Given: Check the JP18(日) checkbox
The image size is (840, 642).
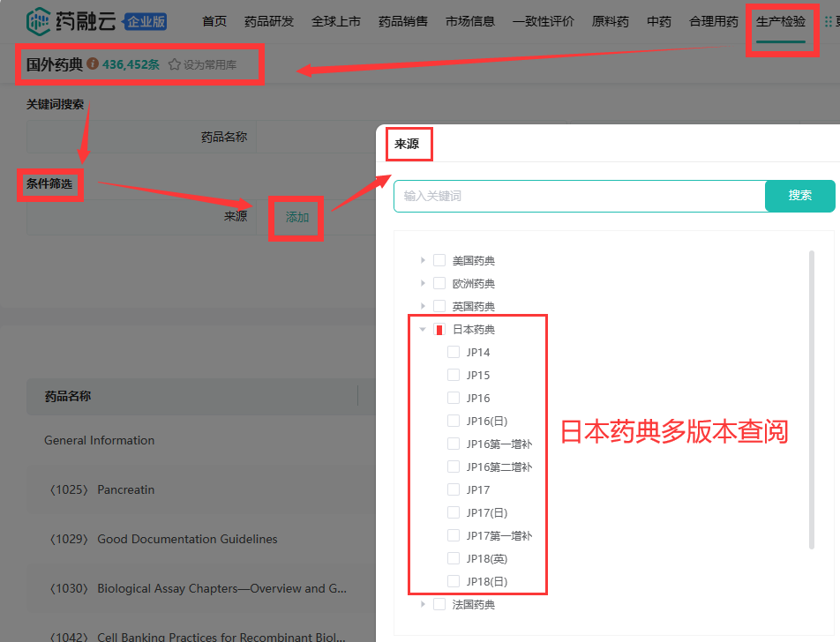Looking at the screenshot, I should (454, 581).
